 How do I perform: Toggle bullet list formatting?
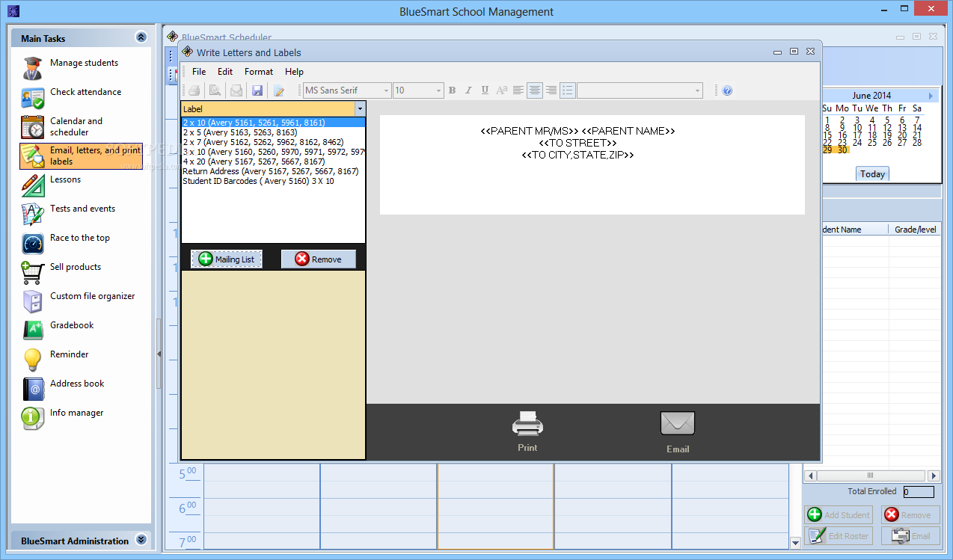point(568,90)
